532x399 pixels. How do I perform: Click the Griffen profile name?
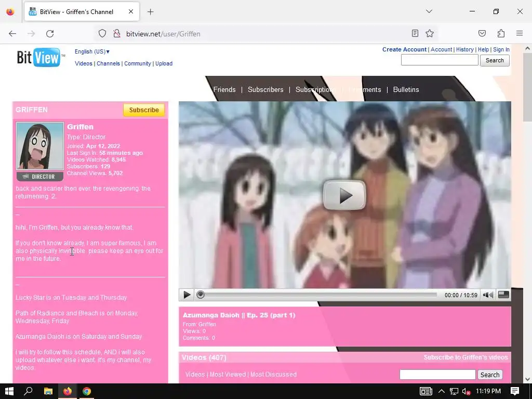(x=80, y=127)
